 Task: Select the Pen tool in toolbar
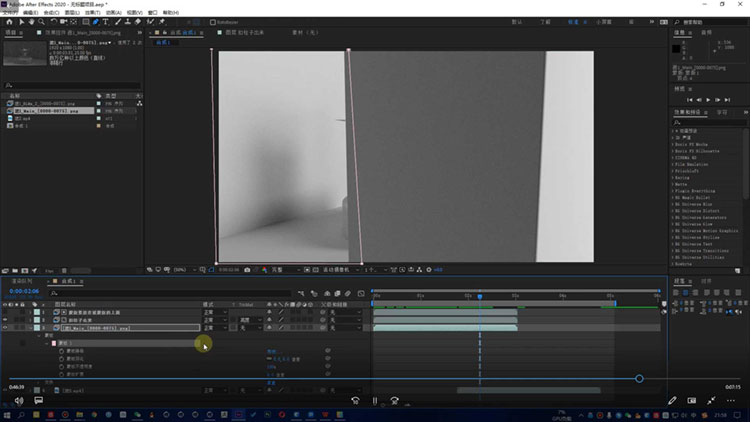coord(97,21)
